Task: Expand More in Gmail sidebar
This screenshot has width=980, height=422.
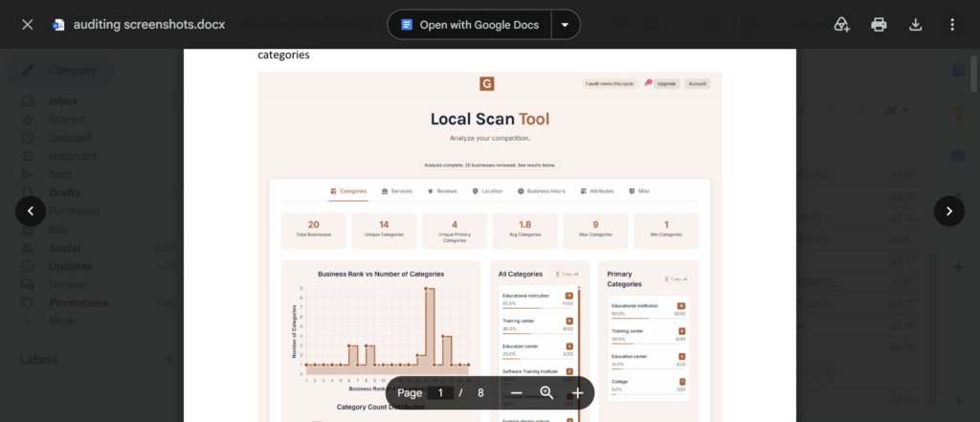Action: click(x=61, y=322)
